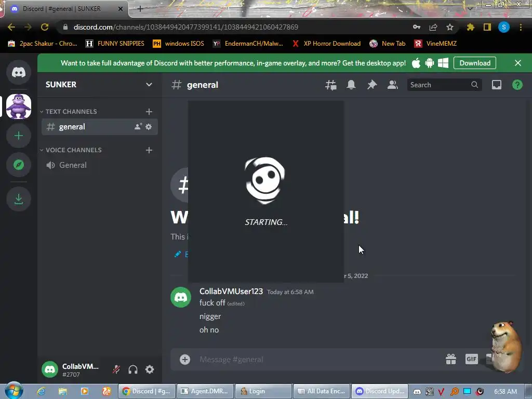
Task: Switch to Agent.DMR taskbar window
Action: [206, 391]
